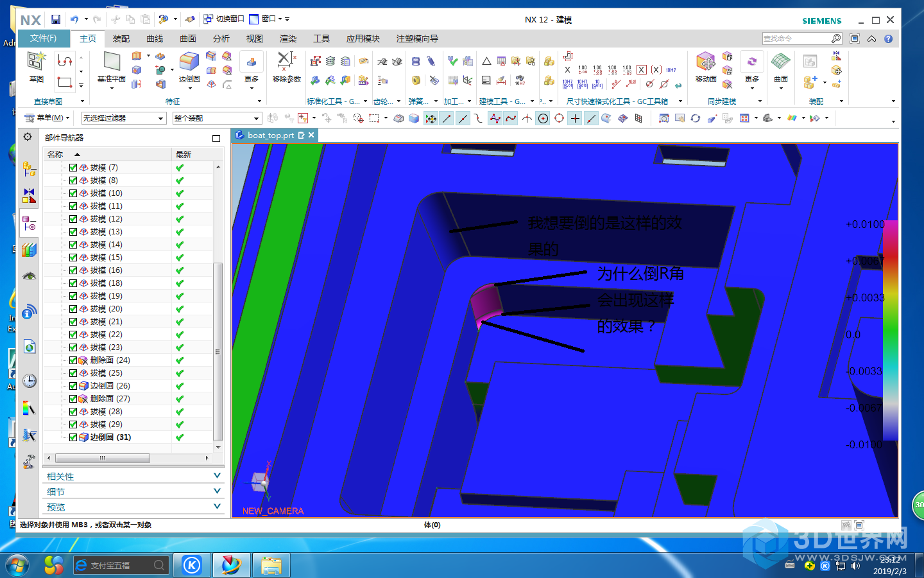Click the HD3D Tools sidebar icon

(x=29, y=276)
